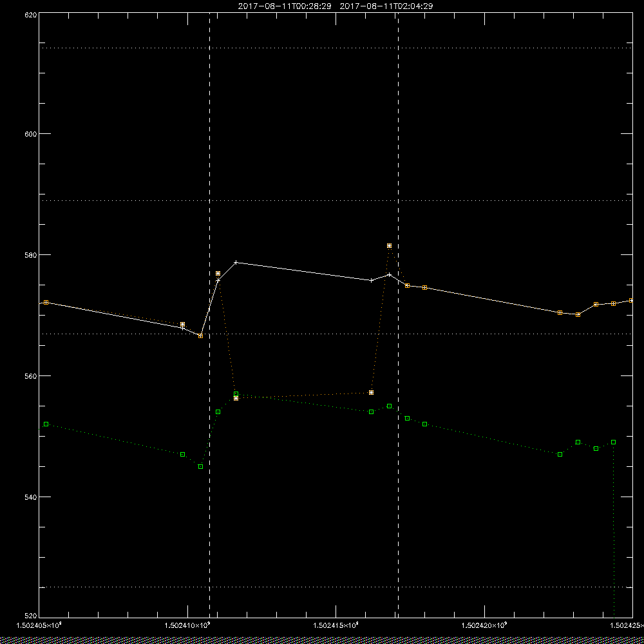Select the 600 y-axis label
Screen dimensions: 644x644
(x=31, y=134)
